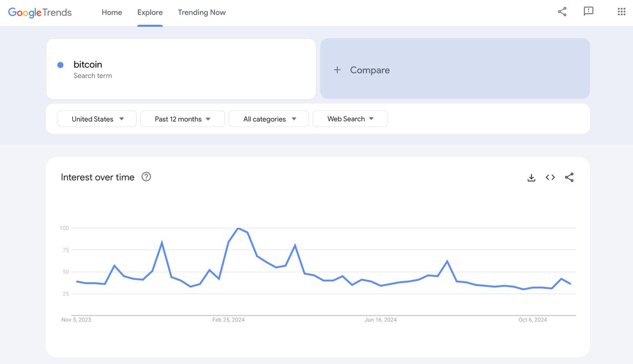Open the Past 12 months time range dropdown

pyautogui.click(x=183, y=119)
